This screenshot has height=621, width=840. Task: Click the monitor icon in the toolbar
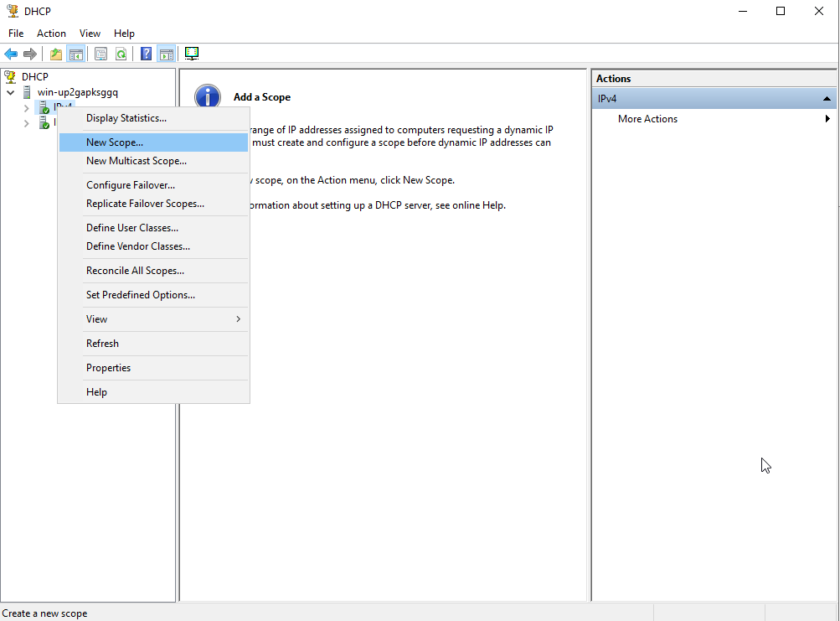coord(192,54)
